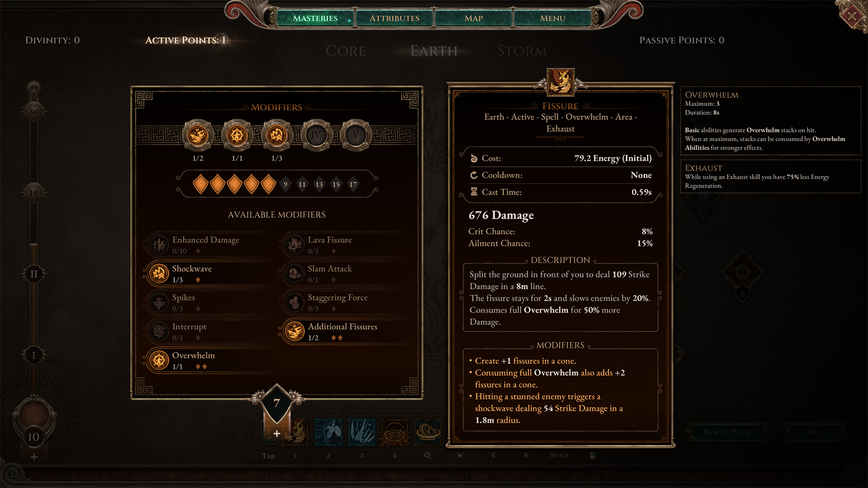
Task: Select the Storm mastery heading
Action: coord(522,51)
